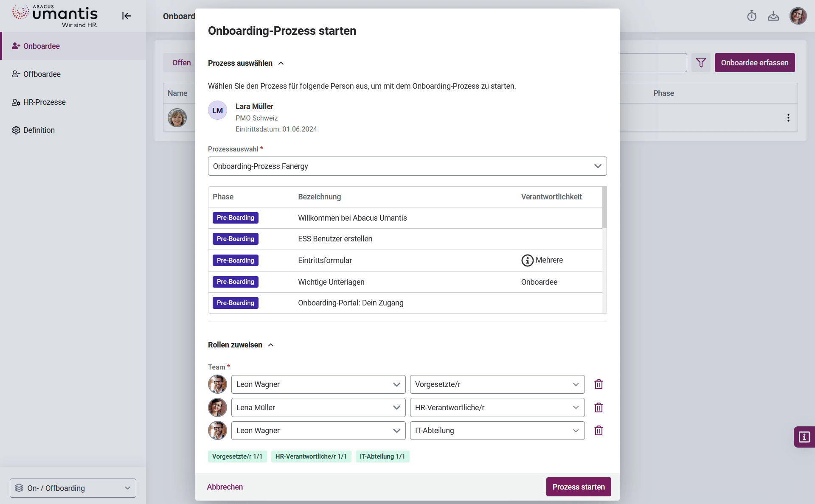
Task: Open the info panel icon on right edge
Action: click(804, 437)
